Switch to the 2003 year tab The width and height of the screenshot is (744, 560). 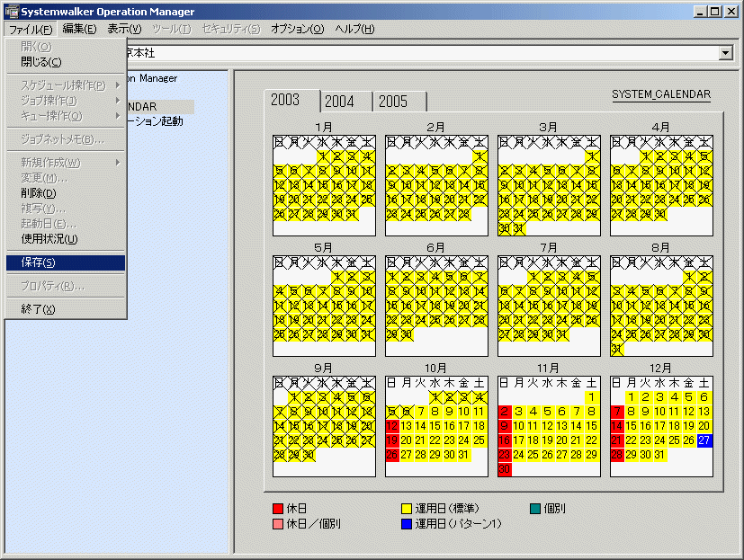(291, 100)
